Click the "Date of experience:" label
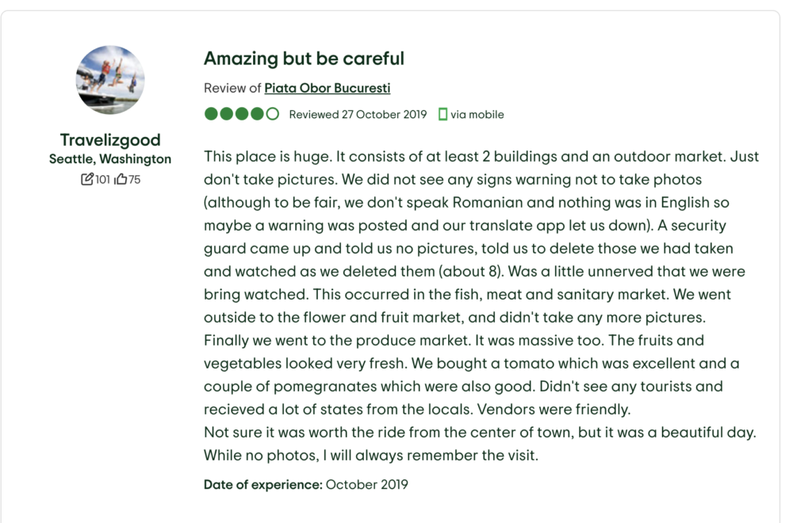Image resolution: width=812 pixels, height=523 pixels. pyautogui.click(x=262, y=484)
